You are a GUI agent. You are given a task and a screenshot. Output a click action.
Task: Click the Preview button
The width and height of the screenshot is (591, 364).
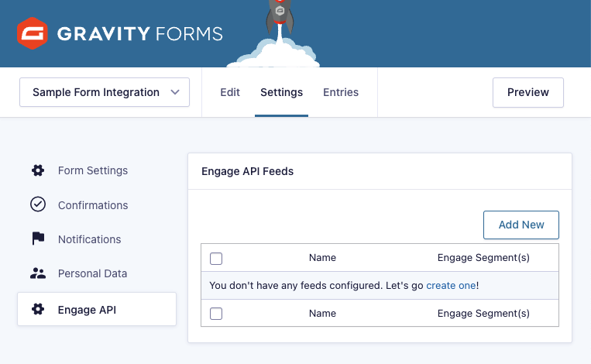tap(528, 92)
